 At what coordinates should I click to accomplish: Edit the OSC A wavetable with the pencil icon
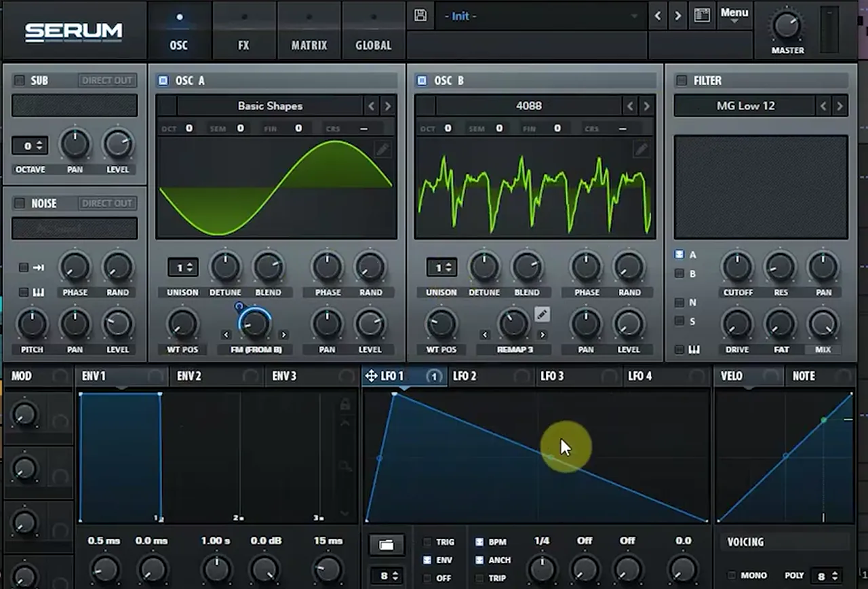point(382,149)
